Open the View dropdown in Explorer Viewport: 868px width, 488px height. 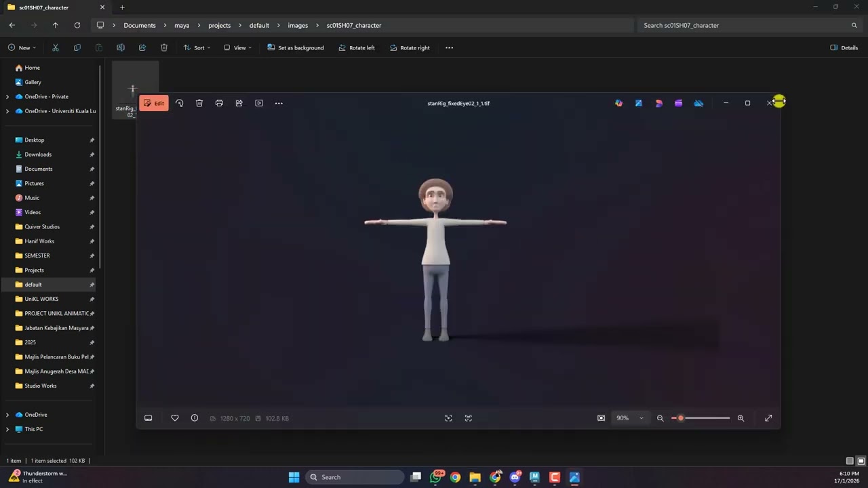click(238, 47)
